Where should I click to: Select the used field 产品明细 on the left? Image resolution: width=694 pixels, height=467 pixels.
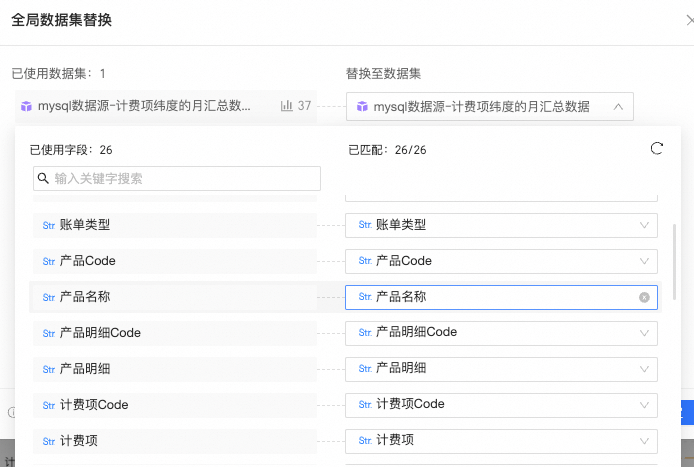pos(175,369)
